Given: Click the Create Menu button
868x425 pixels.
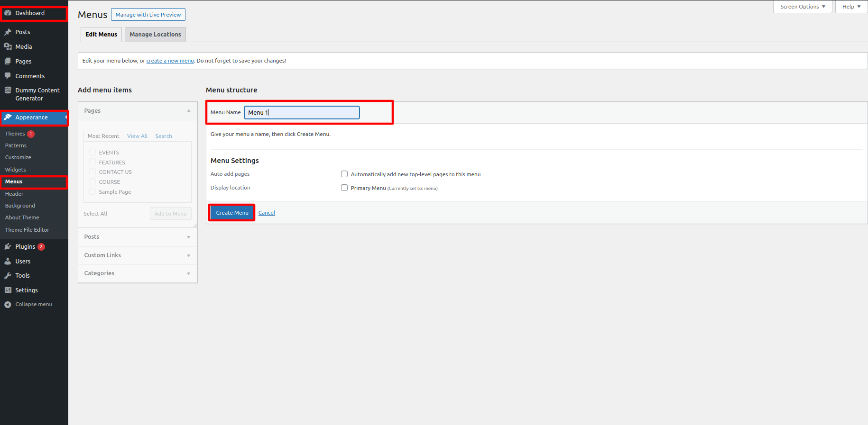Looking at the screenshot, I should coord(232,213).
